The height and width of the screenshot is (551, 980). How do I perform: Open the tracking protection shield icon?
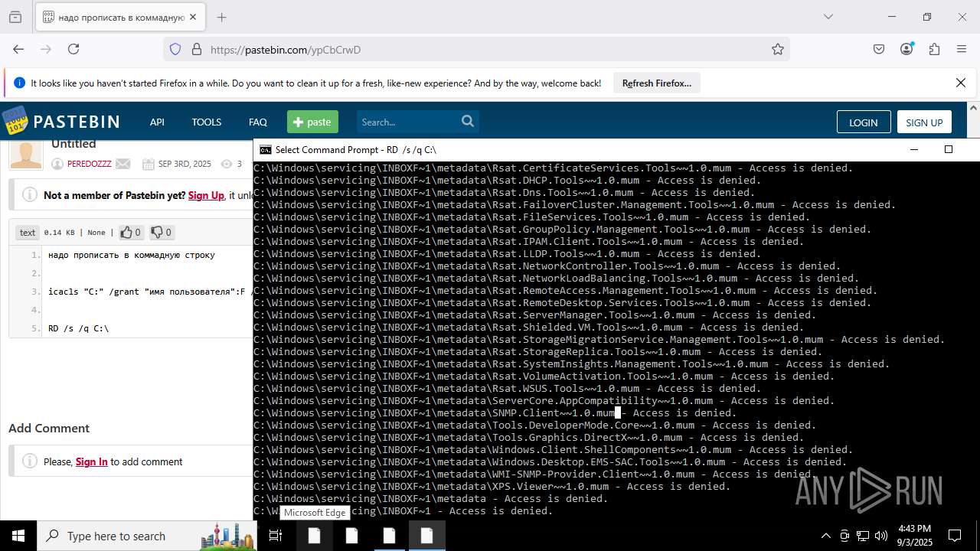(175, 49)
